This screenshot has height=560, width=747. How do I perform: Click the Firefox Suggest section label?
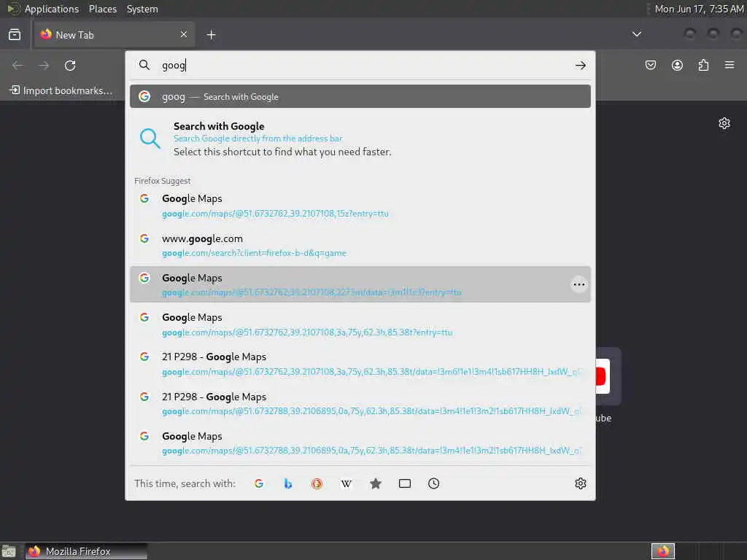(162, 181)
